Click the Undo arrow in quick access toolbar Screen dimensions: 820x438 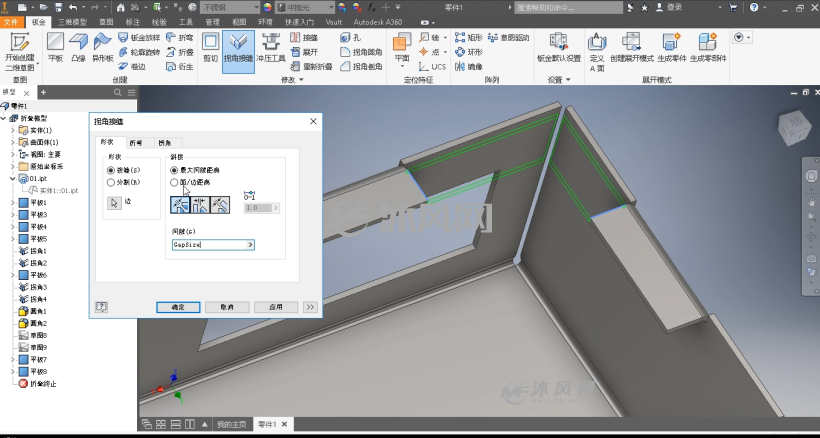coord(73,7)
